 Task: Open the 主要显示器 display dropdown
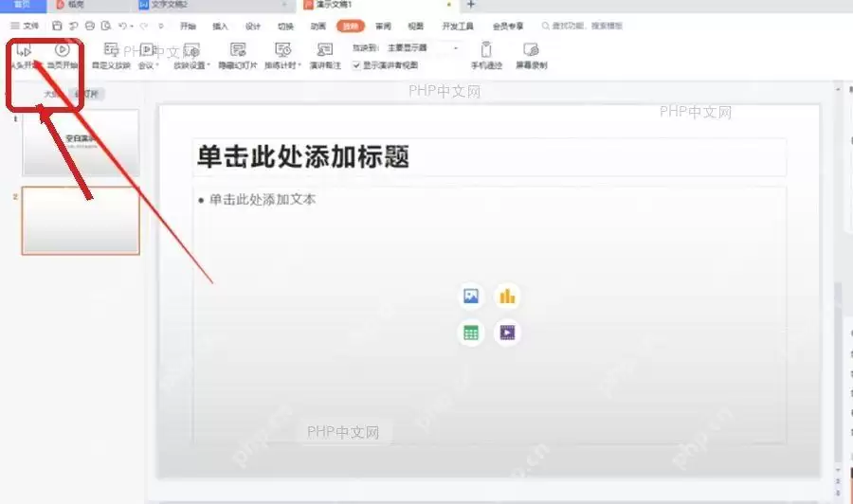pyautogui.click(x=423, y=48)
